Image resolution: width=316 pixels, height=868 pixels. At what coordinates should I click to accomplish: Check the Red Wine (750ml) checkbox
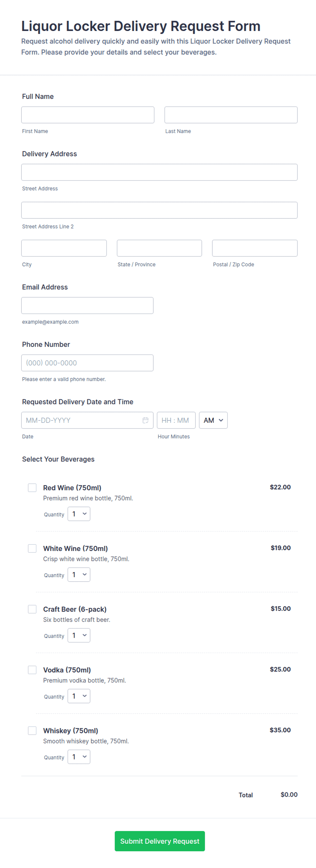(32, 487)
